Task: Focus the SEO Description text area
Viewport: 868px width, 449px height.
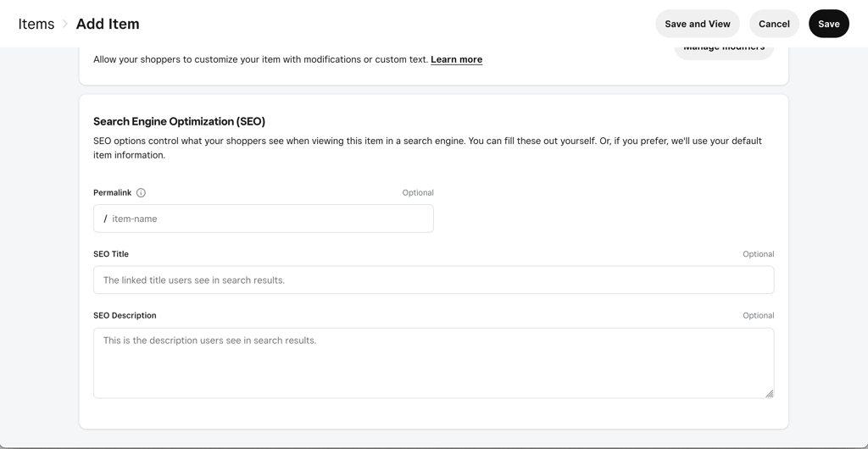Action: (433, 363)
